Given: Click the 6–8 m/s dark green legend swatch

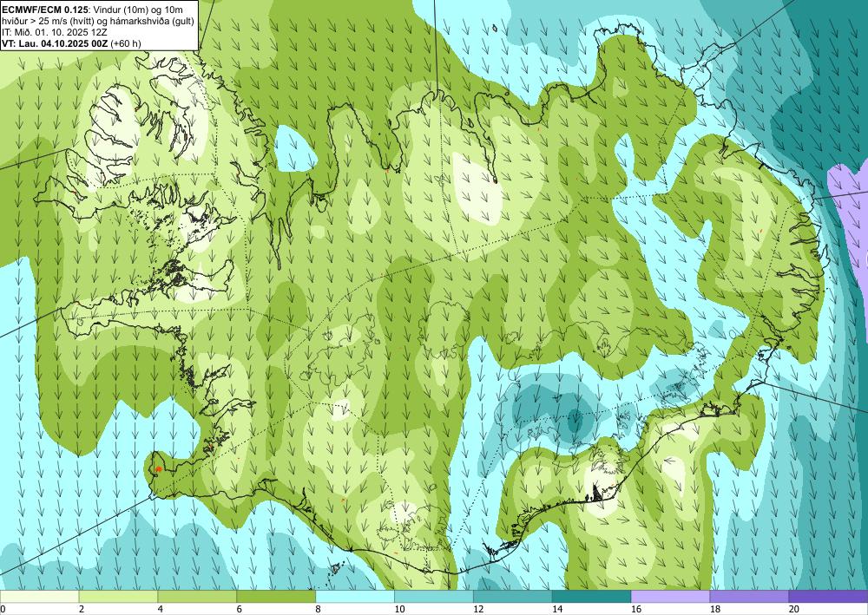Looking at the screenshot, I should (276, 597).
